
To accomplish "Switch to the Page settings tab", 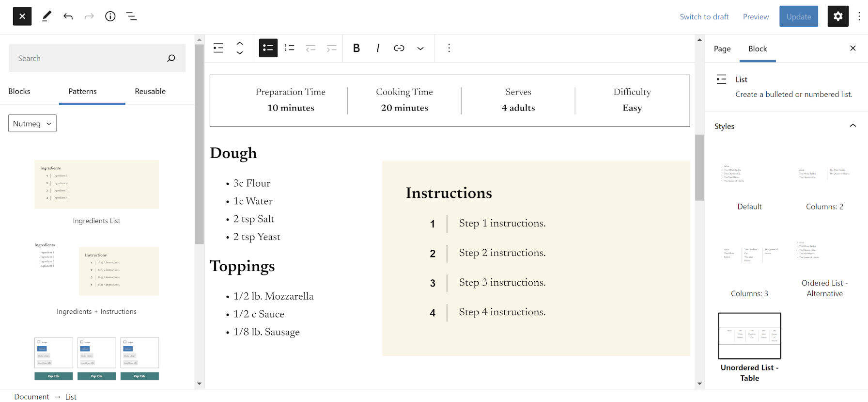I will (x=722, y=49).
